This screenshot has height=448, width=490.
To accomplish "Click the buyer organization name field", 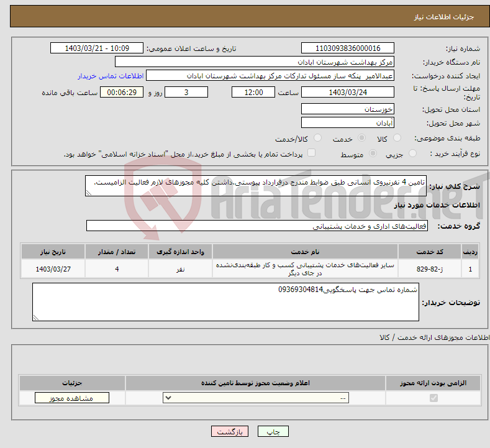I will click(255, 62).
